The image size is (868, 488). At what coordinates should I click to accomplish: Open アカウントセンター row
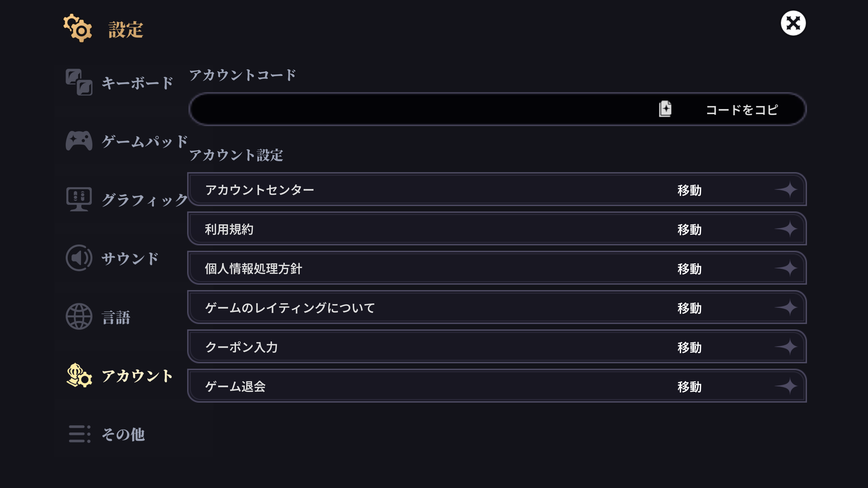click(x=497, y=190)
